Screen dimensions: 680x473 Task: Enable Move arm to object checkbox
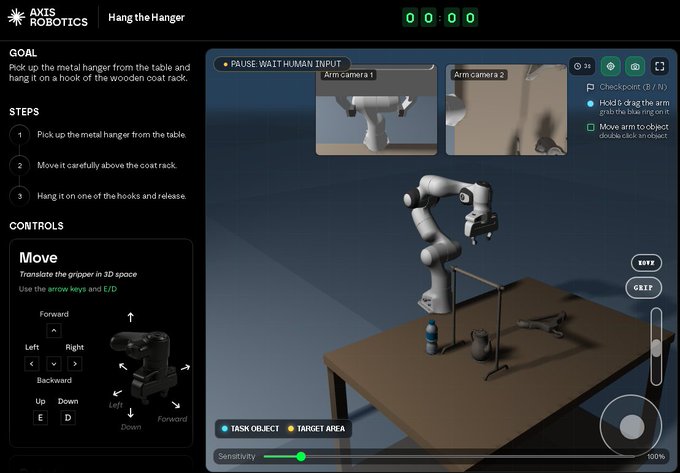(x=590, y=127)
